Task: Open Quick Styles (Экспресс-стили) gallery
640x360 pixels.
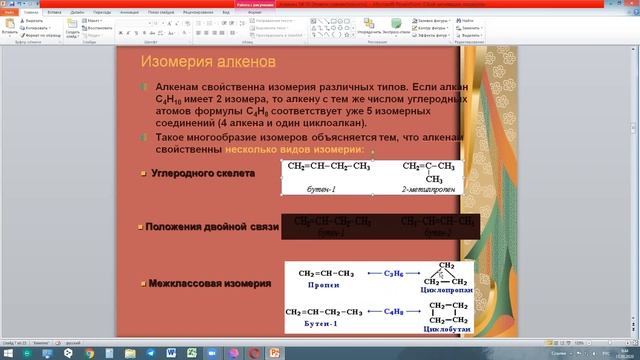Action: (x=396, y=27)
